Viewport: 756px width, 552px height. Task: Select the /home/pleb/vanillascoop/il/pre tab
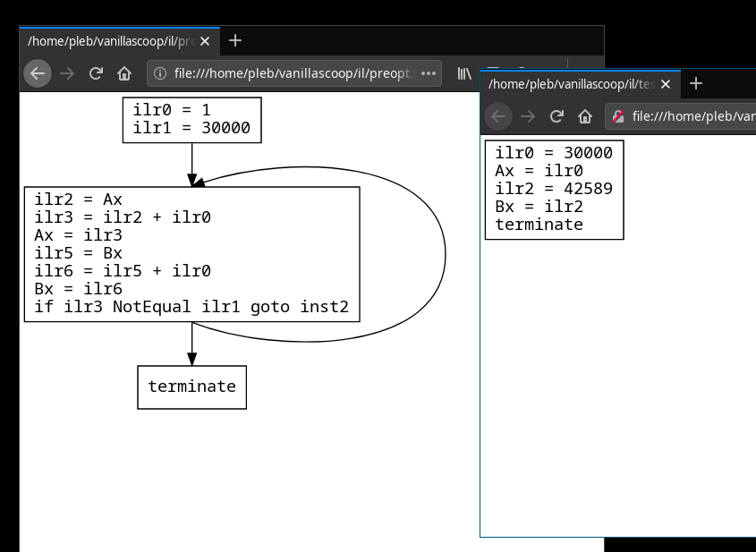pyautogui.click(x=120, y=41)
